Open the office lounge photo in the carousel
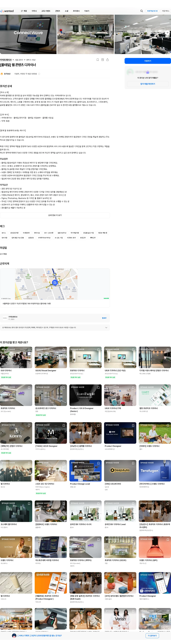171x644 pixels. (85, 34)
